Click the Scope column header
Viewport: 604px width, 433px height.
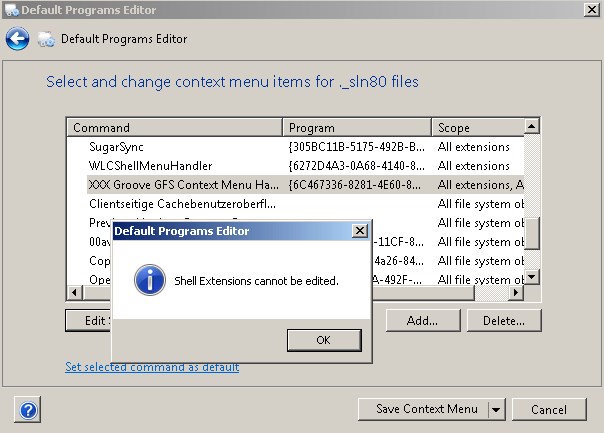pos(478,128)
